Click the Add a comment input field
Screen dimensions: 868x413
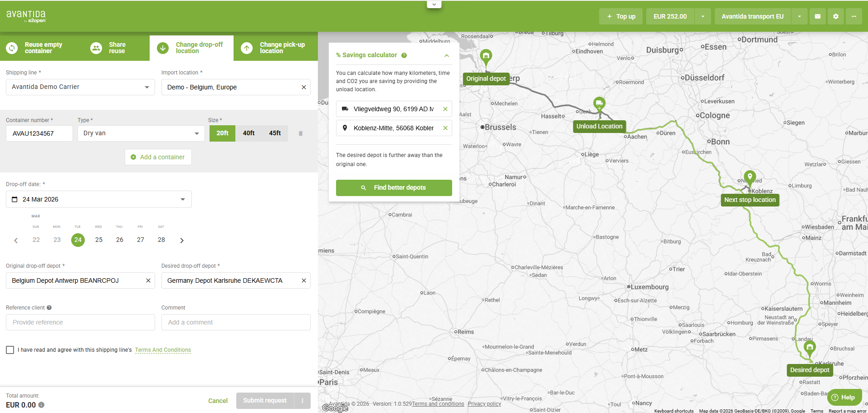point(236,322)
